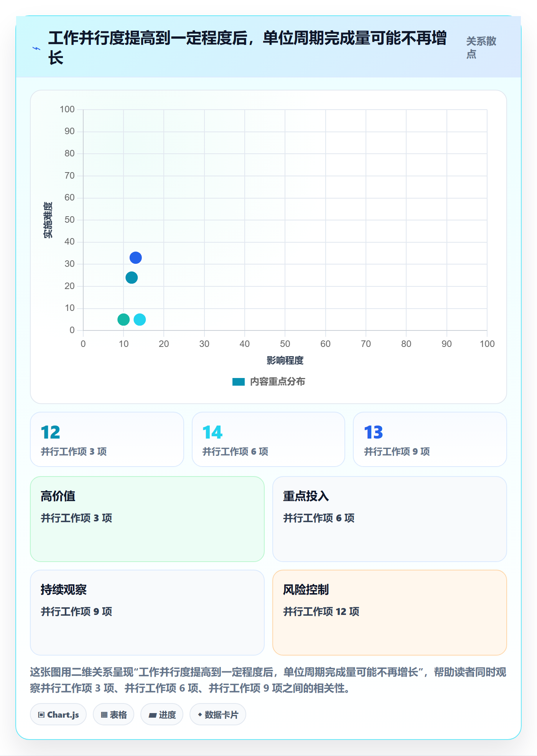
Task: Click 并行工作项 12 项 in 风险控制 card
Action: (x=321, y=611)
